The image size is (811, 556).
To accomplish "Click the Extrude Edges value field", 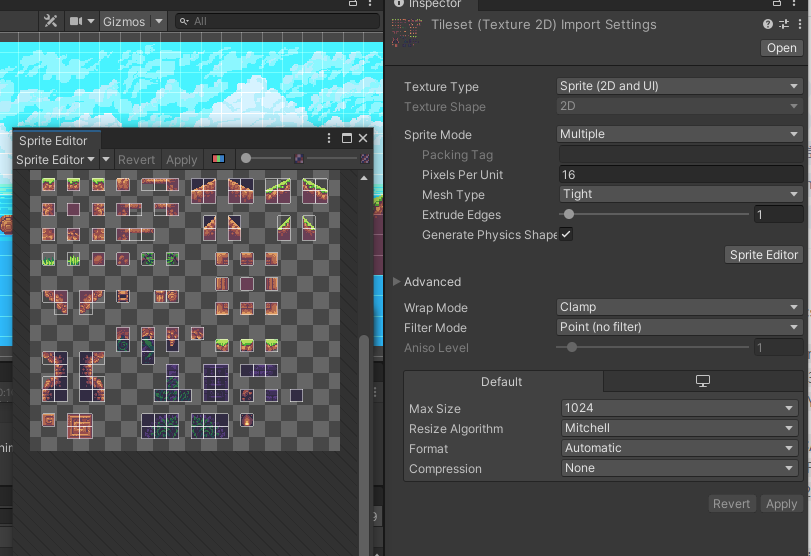I will (x=778, y=214).
